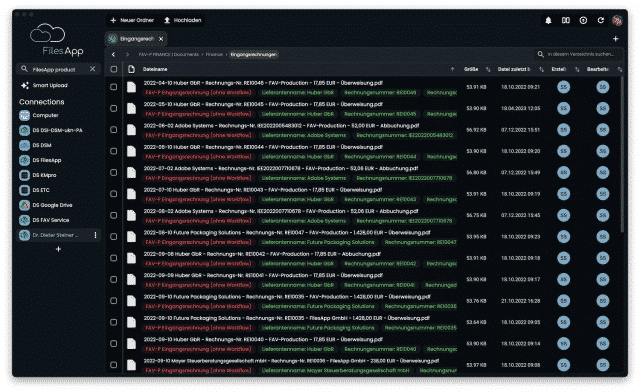Open the DS DSM connection icon
The width and height of the screenshot is (640, 392).
(24, 145)
